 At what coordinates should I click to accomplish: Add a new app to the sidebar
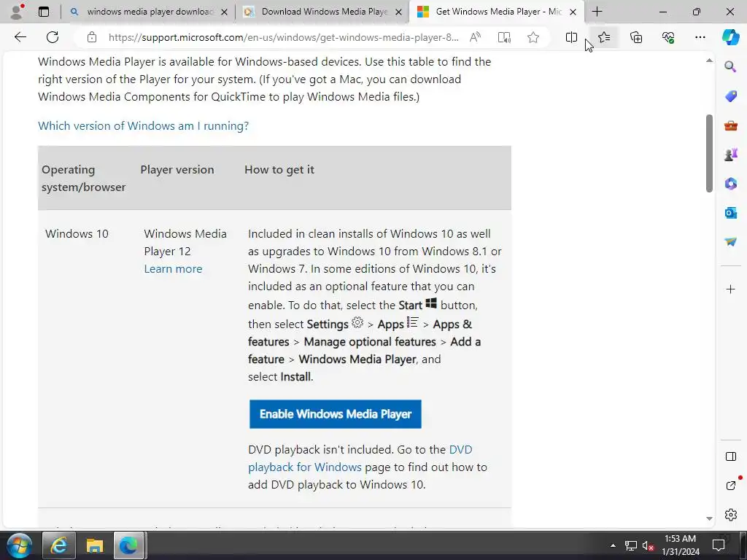(x=730, y=289)
